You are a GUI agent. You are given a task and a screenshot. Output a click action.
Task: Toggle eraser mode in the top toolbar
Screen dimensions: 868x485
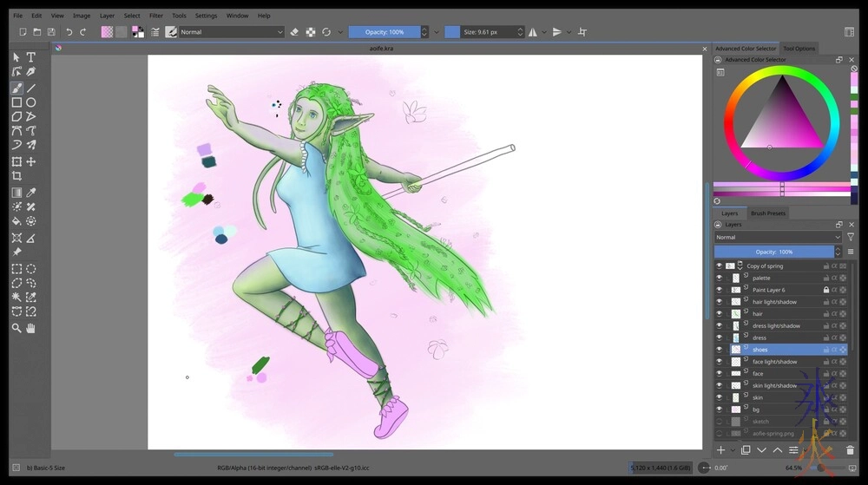coord(294,32)
